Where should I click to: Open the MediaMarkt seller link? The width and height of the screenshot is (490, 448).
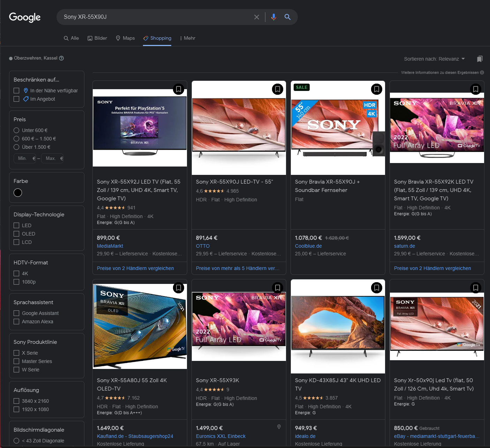click(110, 246)
